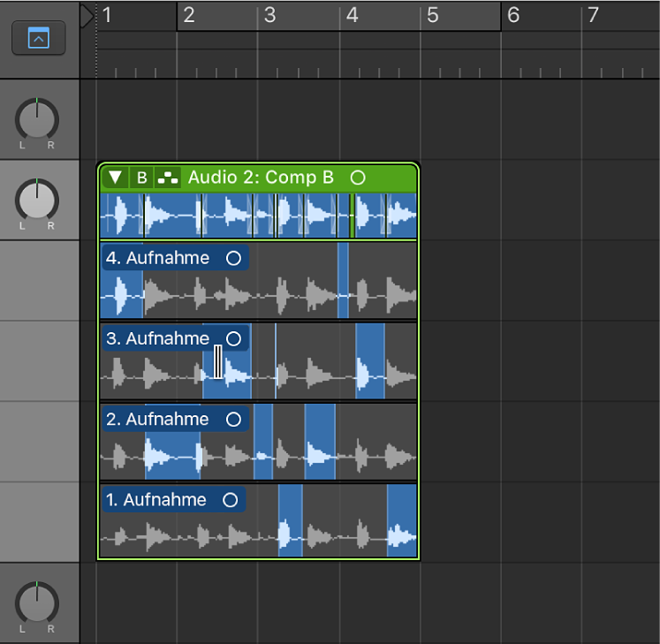The height and width of the screenshot is (644, 660).
Task: Click the blue window icon button at top-left
Action: click(39, 38)
